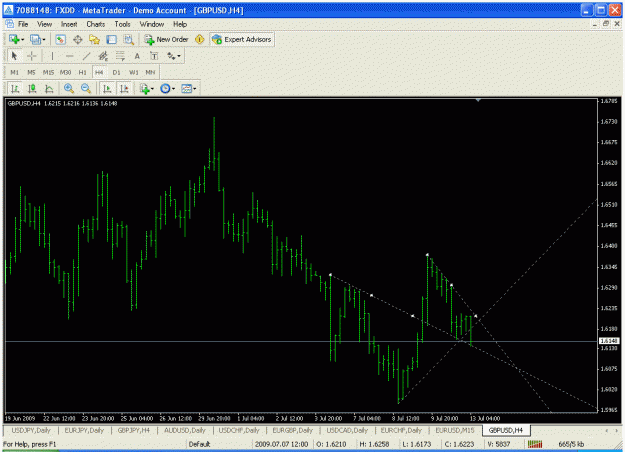Select the Vertical Line drawing tool

(52, 56)
